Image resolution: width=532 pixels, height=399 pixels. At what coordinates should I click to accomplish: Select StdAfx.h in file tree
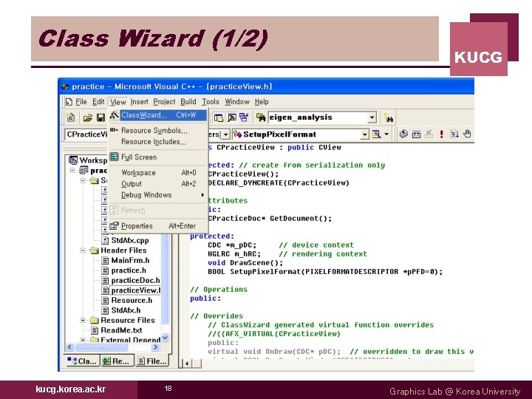126,310
